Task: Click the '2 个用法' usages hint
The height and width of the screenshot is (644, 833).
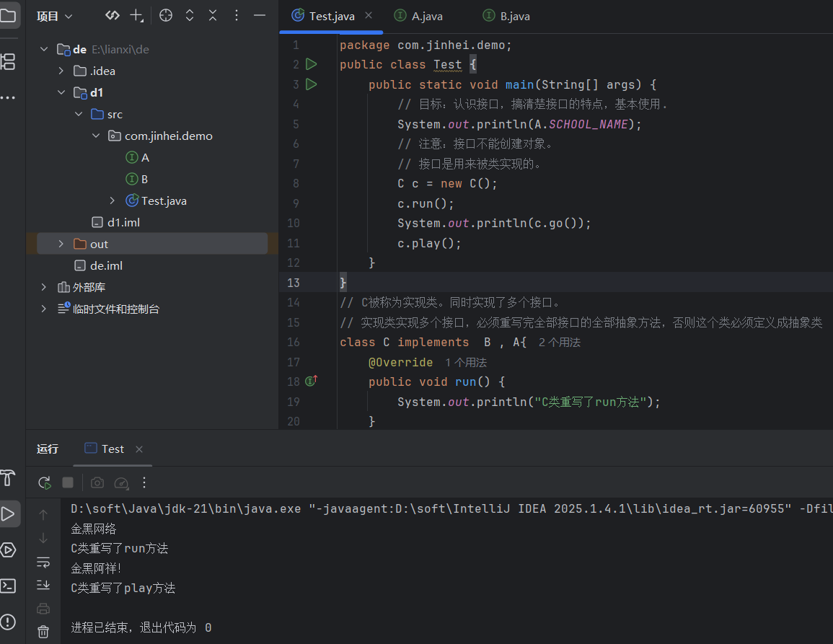Action: click(560, 342)
